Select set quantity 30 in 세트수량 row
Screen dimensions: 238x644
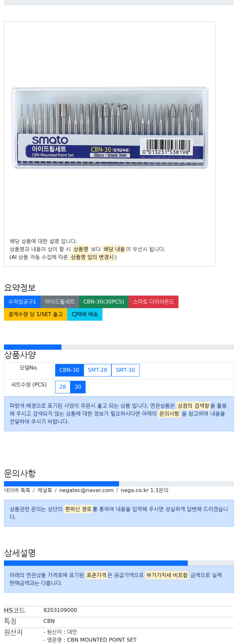(x=78, y=387)
